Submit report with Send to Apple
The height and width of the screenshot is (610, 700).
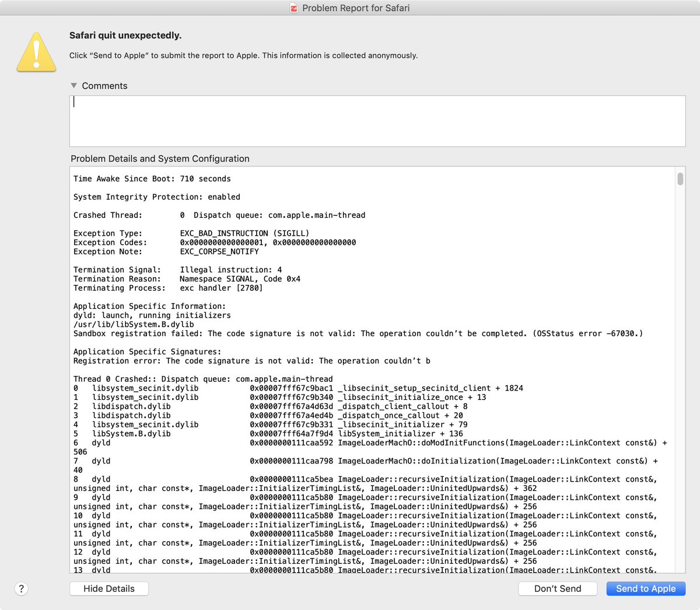pos(646,588)
